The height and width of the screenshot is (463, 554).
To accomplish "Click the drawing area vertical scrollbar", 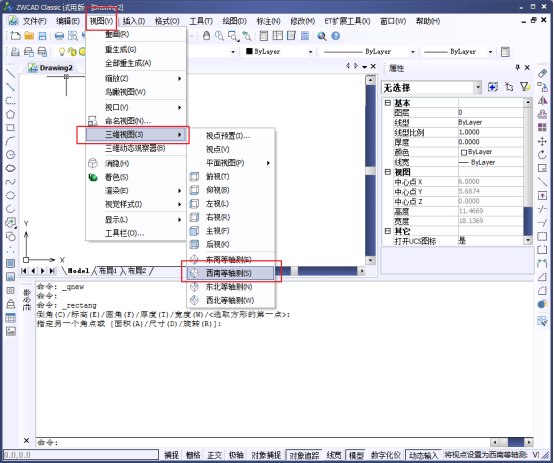I will coord(370,170).
